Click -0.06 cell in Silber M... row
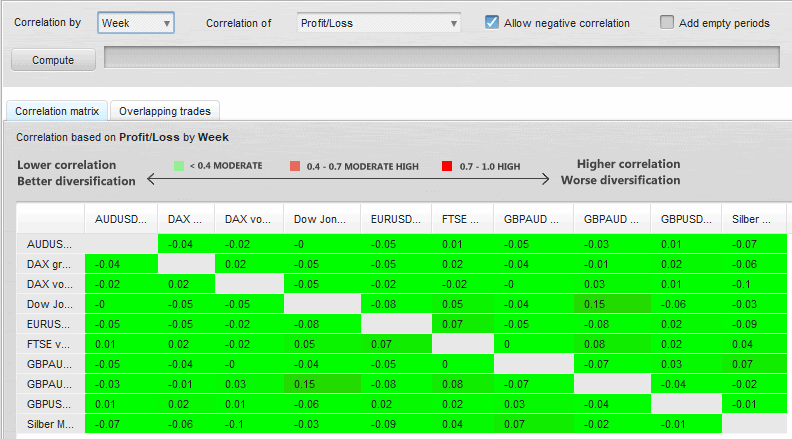Image resolution: width=792 pixels, height=439 pixels. pyautogui.click(x=186, y=424)
